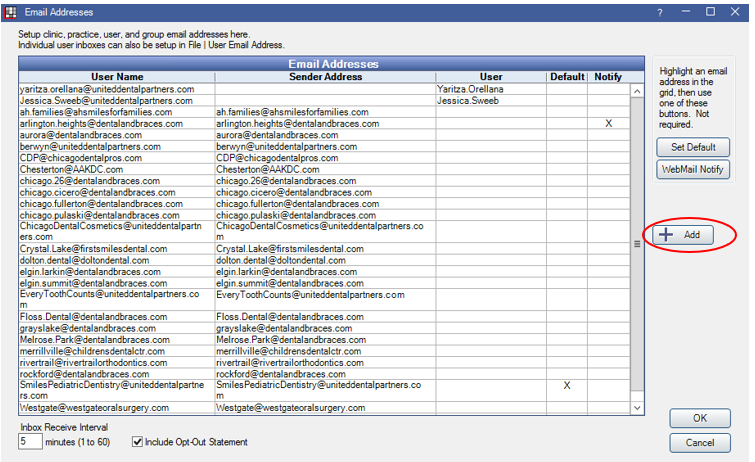Click the grid scrollbar down arrow
Screen dimensions: 755x462
click(637, 408)
